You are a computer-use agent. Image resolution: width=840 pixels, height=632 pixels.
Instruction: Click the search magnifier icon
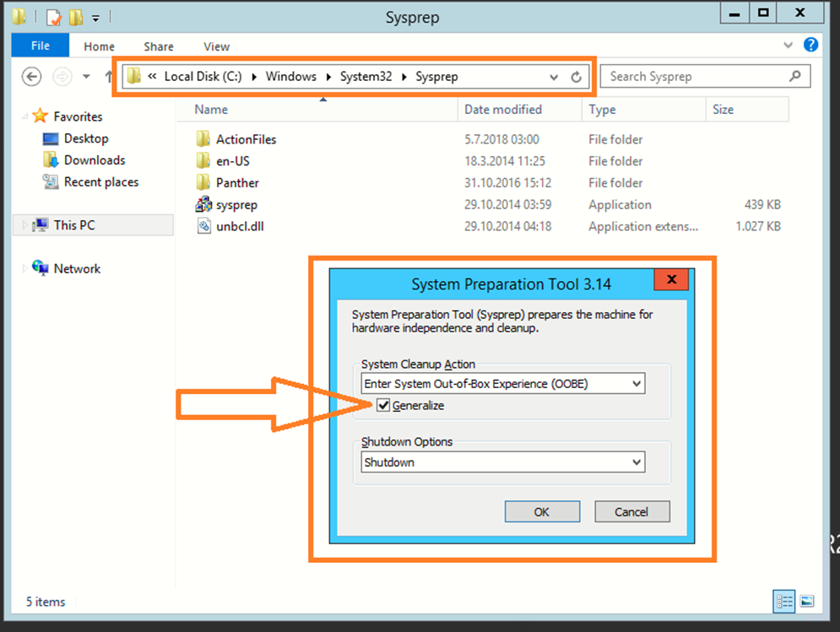(x=795, y=76)
